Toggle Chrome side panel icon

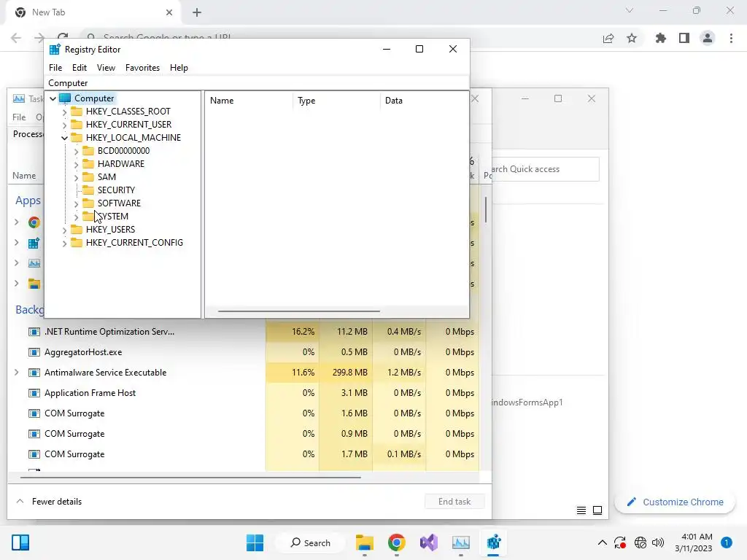[x=684, y=38]
